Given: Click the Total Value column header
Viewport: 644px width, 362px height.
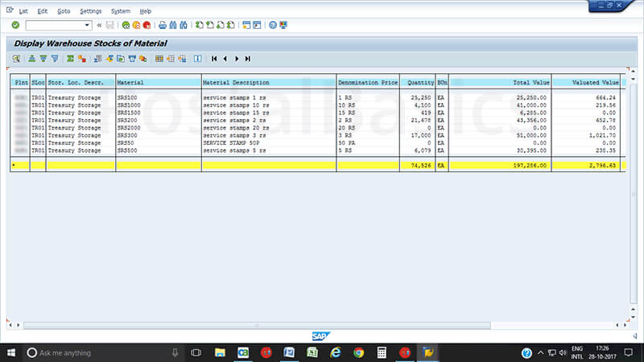Looking at the screenshot, I should click(530, 82).
